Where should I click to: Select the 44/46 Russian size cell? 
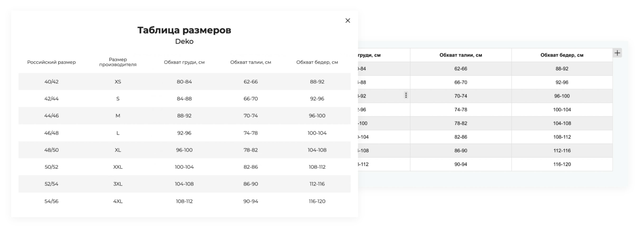pyautogui.click(x=52, y=116)
